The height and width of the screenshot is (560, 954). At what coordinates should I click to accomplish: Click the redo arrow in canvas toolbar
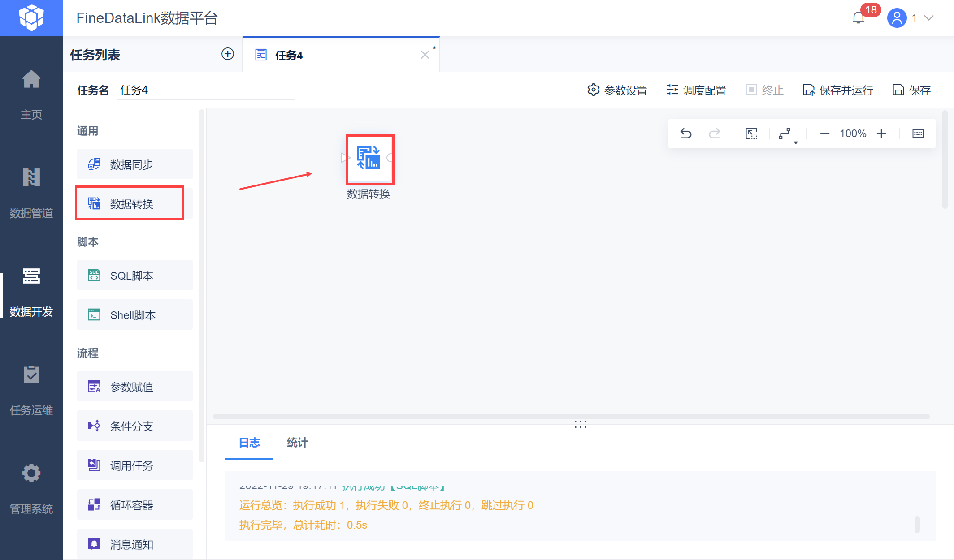click(x=714, y=134)
